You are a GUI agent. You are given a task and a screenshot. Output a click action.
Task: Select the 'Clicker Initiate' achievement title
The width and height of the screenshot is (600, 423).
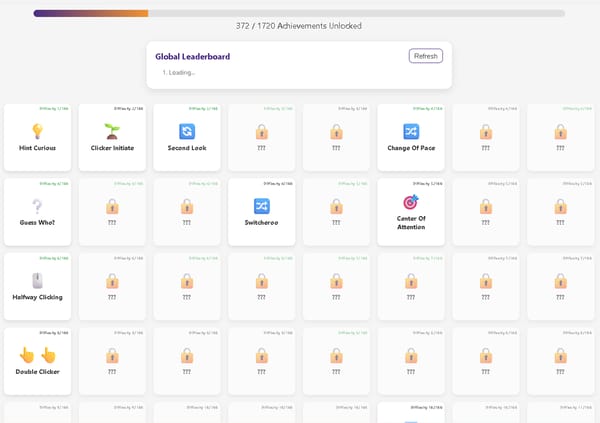[x=112, y=148]
